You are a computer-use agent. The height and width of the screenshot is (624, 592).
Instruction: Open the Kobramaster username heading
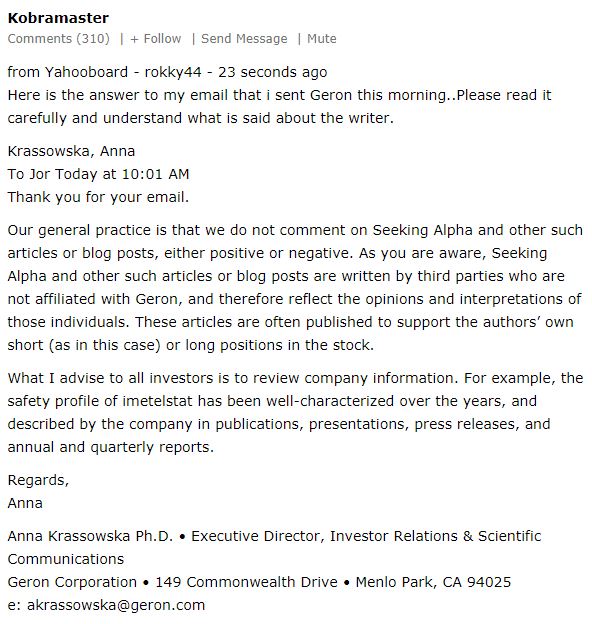(x=58, y=18)
